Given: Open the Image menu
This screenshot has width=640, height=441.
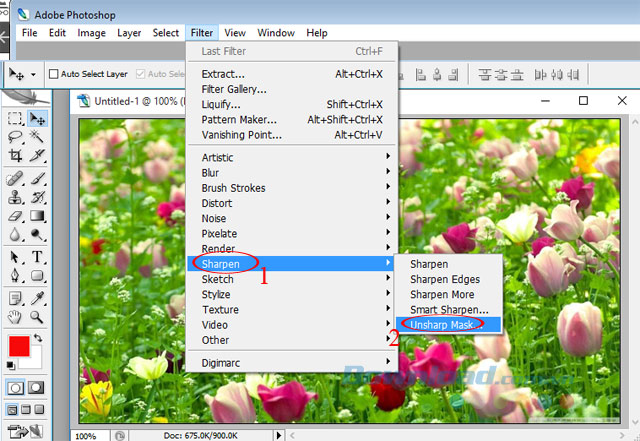Looking at the screenshot, I should pyautogui.click(x=91, y=33).
